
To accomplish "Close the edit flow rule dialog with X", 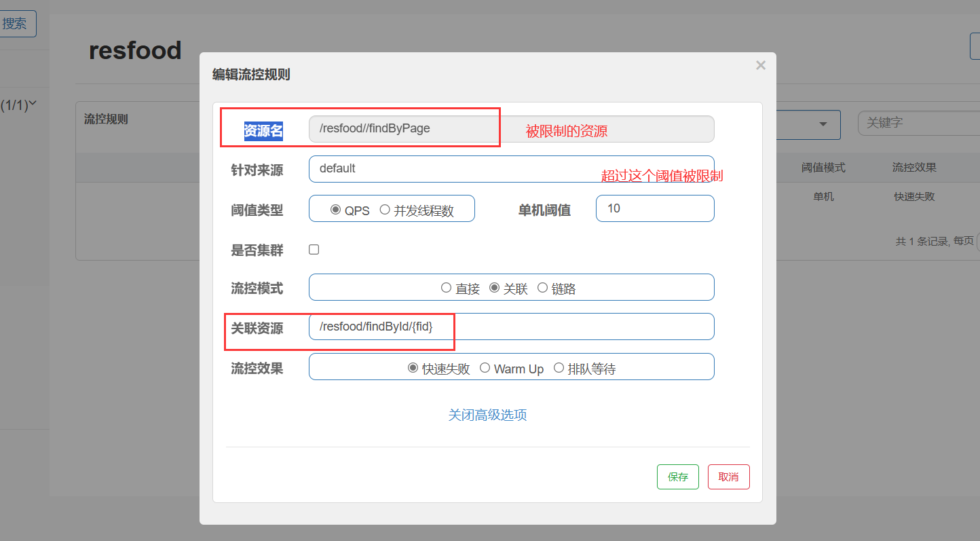I will pyautogui.click(x=761, y=65).
